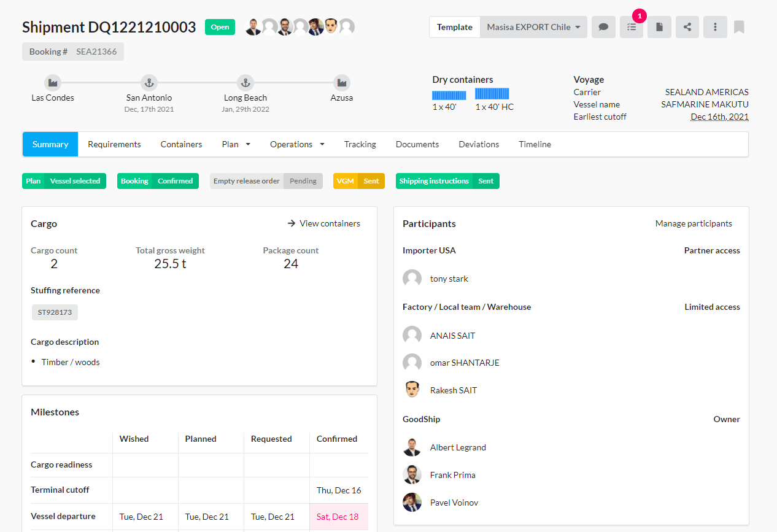The width and height of the screenshot is (777, 532).
Task: Click the ST928173 stuffing reference tag
Action: point(55,312)
